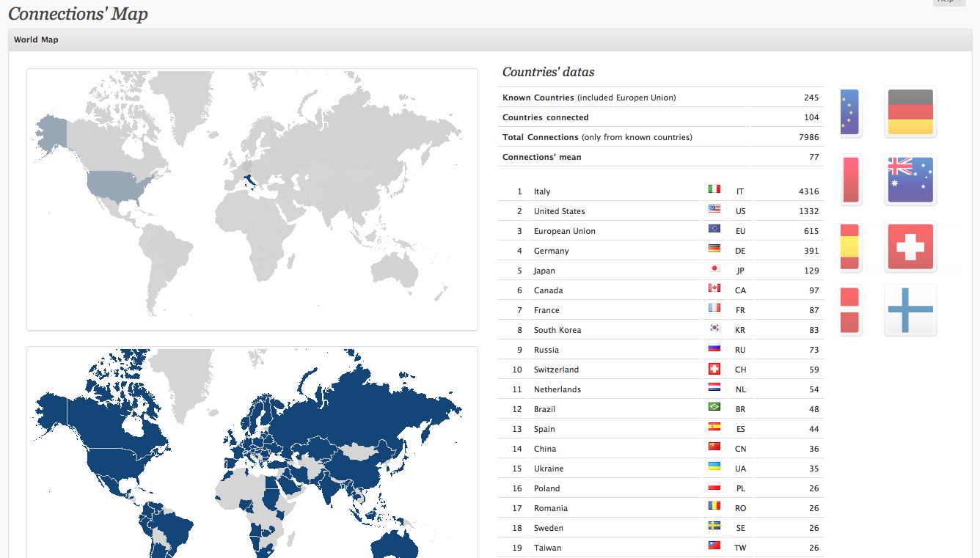Click the France flag icon in row 7
The width and height of the screenshot is (980, 558).
tap(714, 308)
